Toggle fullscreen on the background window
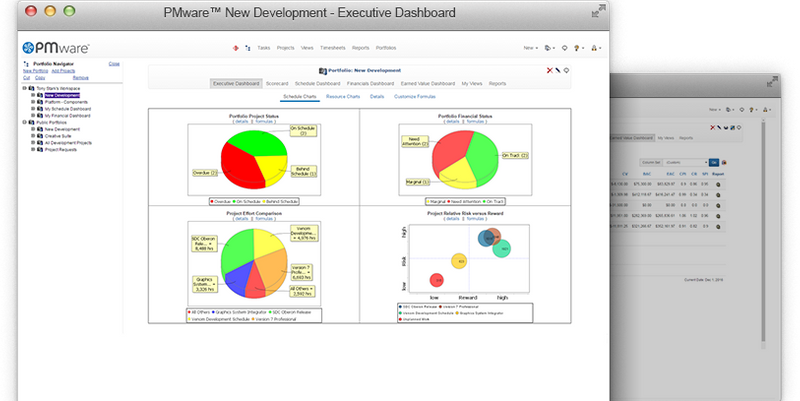This screenshot has height=401, width=800. pos(773,82)
